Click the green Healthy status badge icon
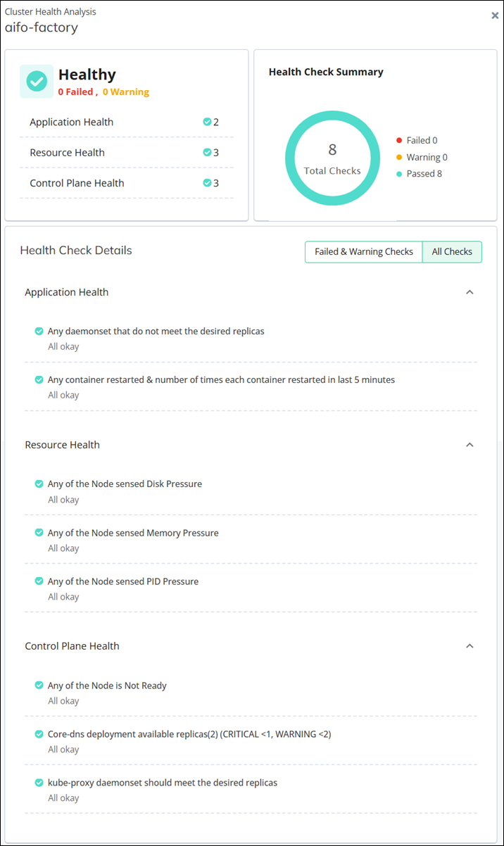This screenshot has height=846, width=504. (36, 81)
